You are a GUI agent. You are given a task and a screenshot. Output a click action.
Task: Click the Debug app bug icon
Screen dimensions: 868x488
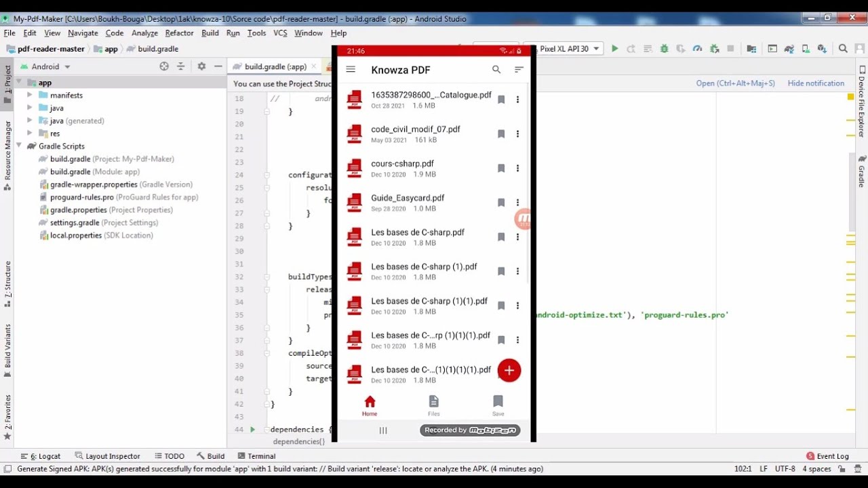pyautogui.click(x=664, y=49)
